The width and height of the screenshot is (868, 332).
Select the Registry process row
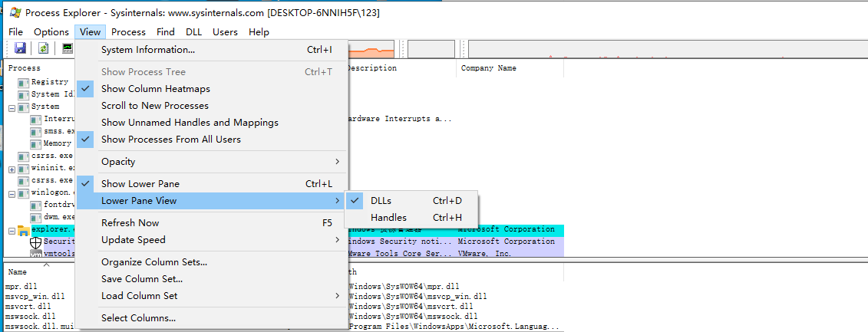pyautogui.click(x=50, y=82)
